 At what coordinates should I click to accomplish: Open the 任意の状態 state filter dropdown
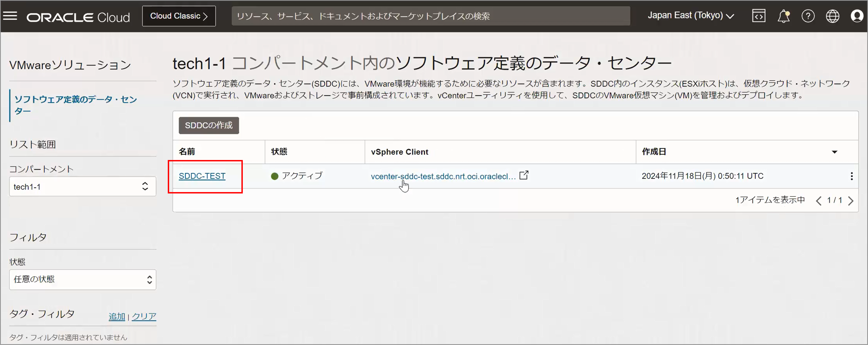click(83, 279)
